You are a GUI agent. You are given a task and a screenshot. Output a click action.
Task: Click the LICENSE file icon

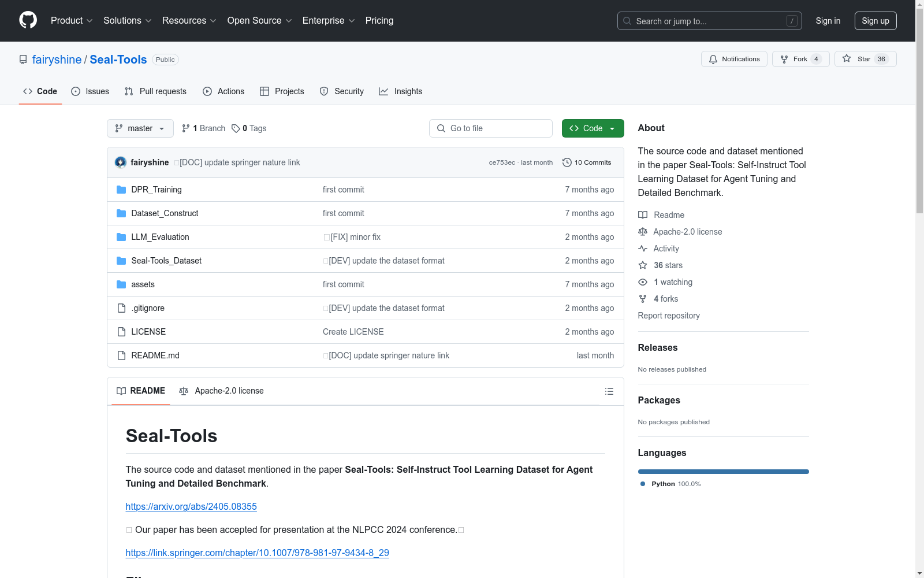click(121, 332)
